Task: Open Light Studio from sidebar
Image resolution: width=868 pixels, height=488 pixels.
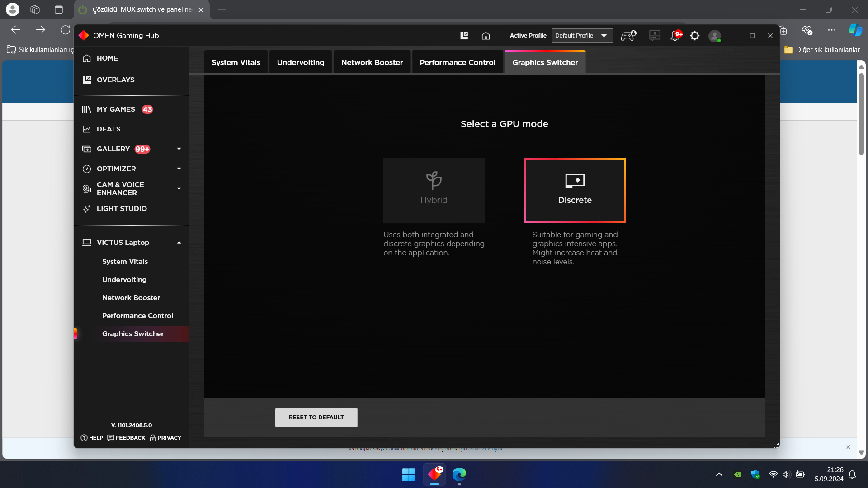Action: [121, 209]
